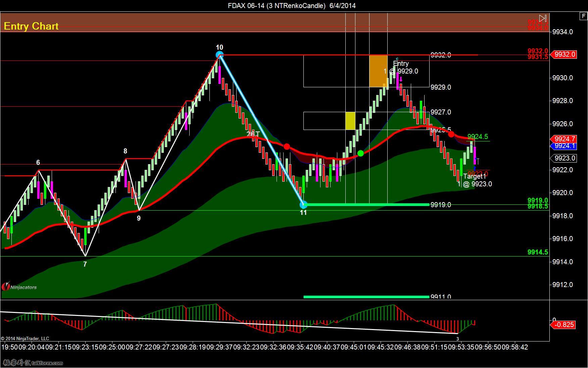The height and width of the screenshot is (368, 588).
Task: Click the swing label 7
Action: 85,264
